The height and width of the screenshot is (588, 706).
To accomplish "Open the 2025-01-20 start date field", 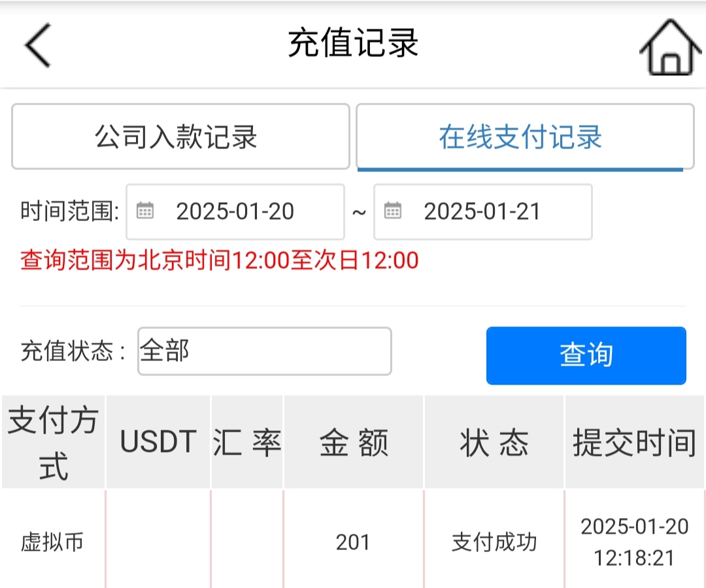I will (x=235, y=212).
